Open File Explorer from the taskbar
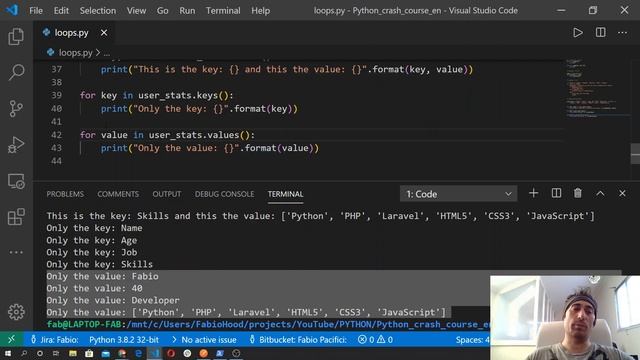640x360 pixels. [73, 353]
